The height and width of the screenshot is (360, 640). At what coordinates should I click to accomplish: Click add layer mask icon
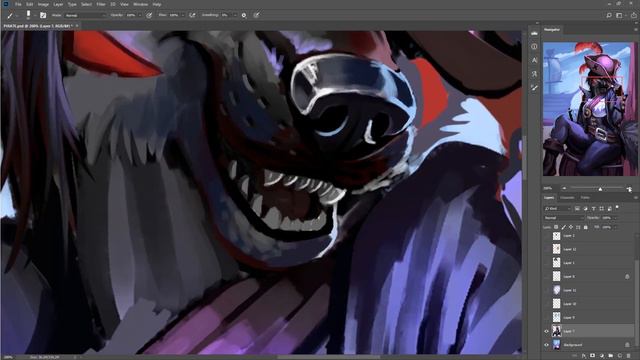[593, 356]
